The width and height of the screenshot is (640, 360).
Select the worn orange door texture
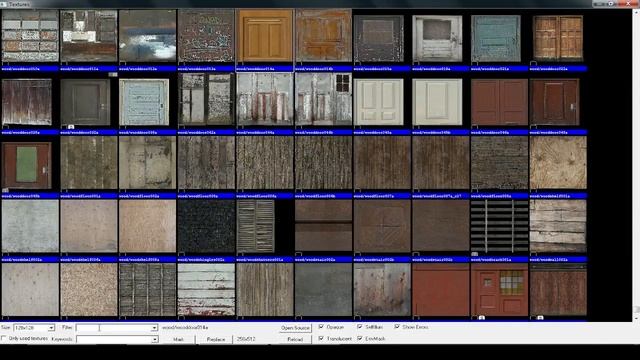click(323, 36)
